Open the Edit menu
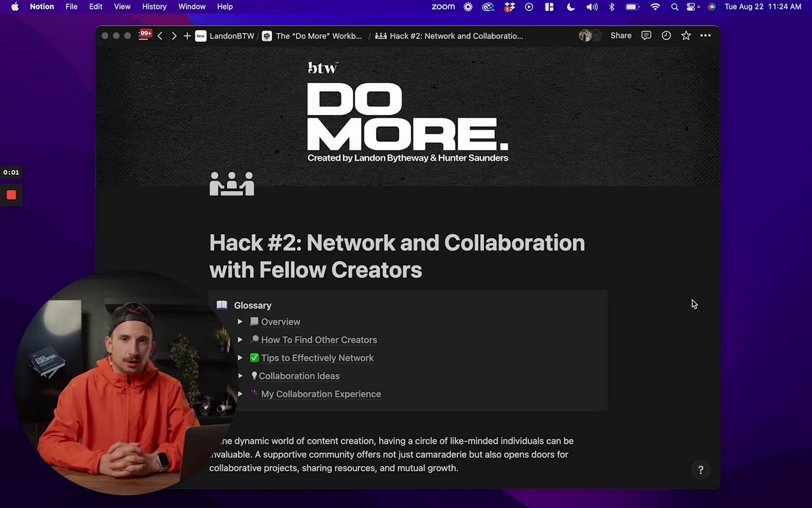Screen dimensions: 812x508 point(96,6)
